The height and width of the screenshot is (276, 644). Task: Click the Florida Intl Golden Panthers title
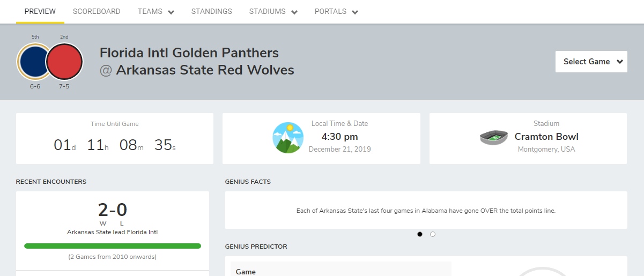pyautogui.click(x=189, y=53)
